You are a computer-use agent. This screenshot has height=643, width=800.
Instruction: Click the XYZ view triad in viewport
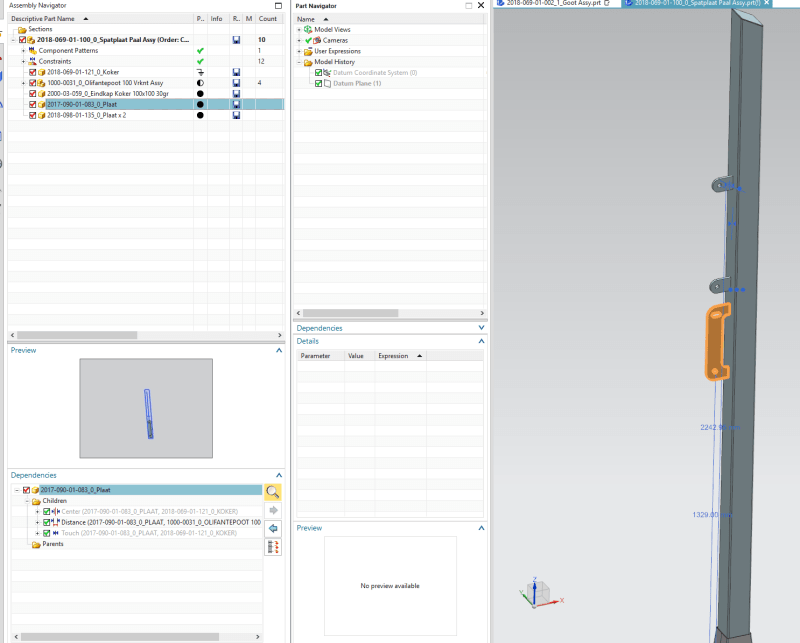pos(540,593)
